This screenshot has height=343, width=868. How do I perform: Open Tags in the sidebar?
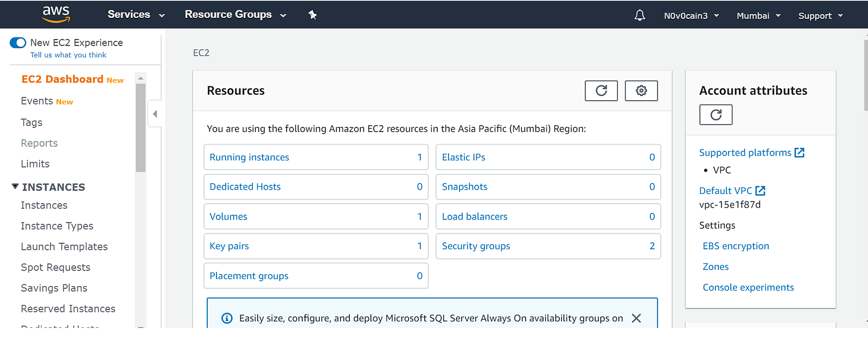tap(31, 122)
